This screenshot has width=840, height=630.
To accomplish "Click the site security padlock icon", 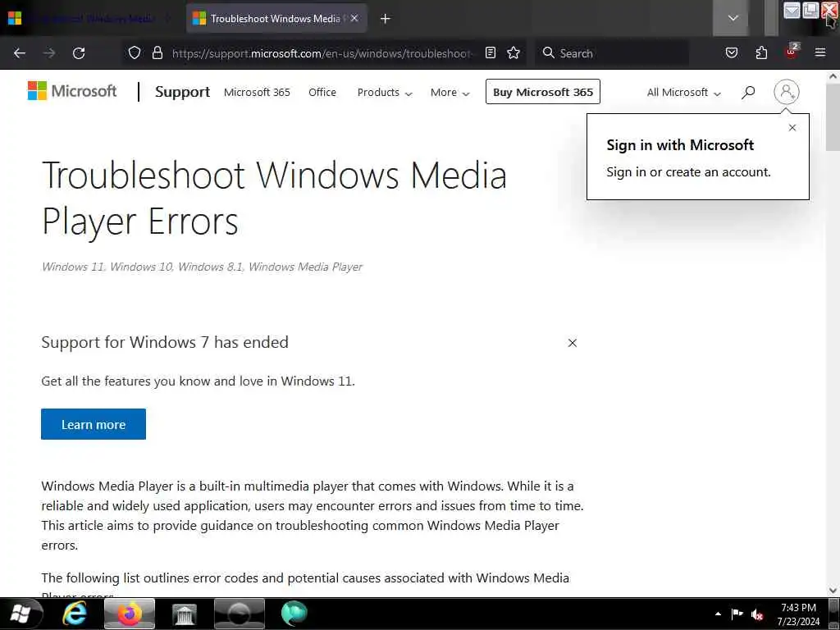I will [157, 53].
